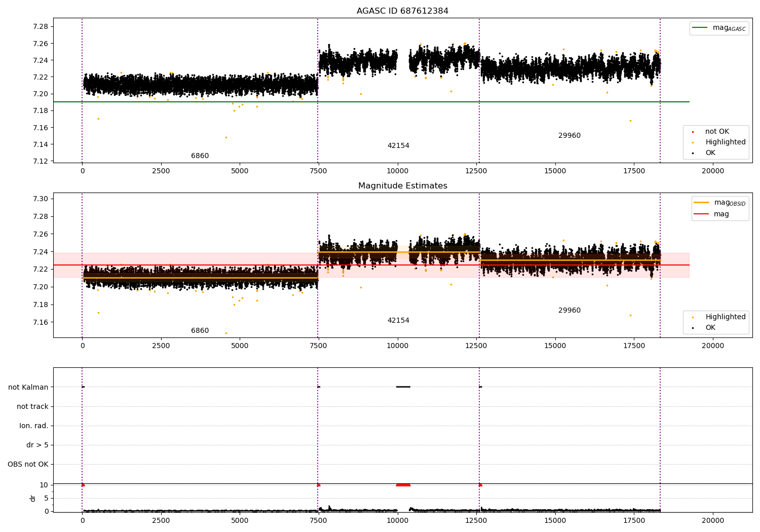Click the 'not Kalman' axis label
Image resolution: width=760 pixels, height=532 pixels.
[28, 388]
